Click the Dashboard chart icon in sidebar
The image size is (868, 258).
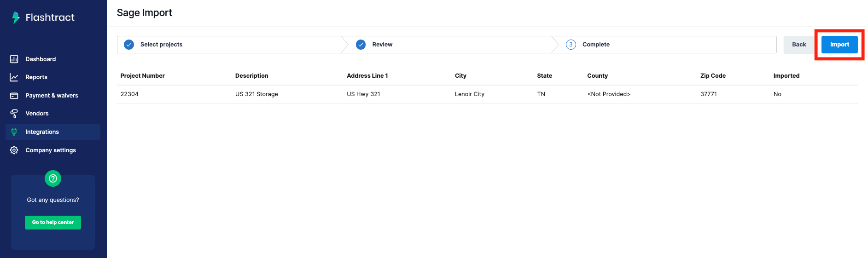pyautogui.click(x=14, y=59)
